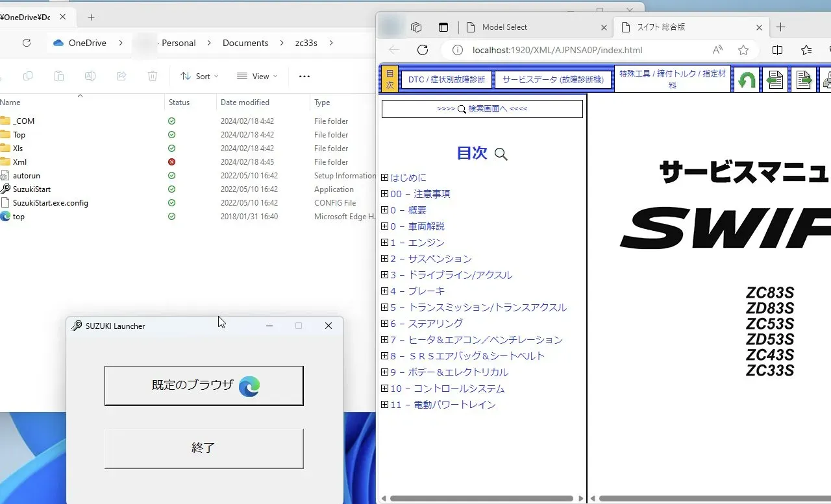This screenshot has width=831, height=504.
Task: View site information icon in address bar
Action: pyautogui.click(x=457, y=50)
